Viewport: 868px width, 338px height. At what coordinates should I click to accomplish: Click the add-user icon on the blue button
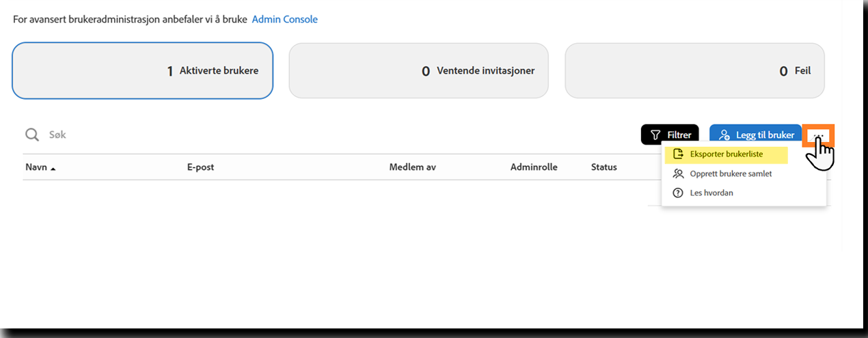click(724, 135)
